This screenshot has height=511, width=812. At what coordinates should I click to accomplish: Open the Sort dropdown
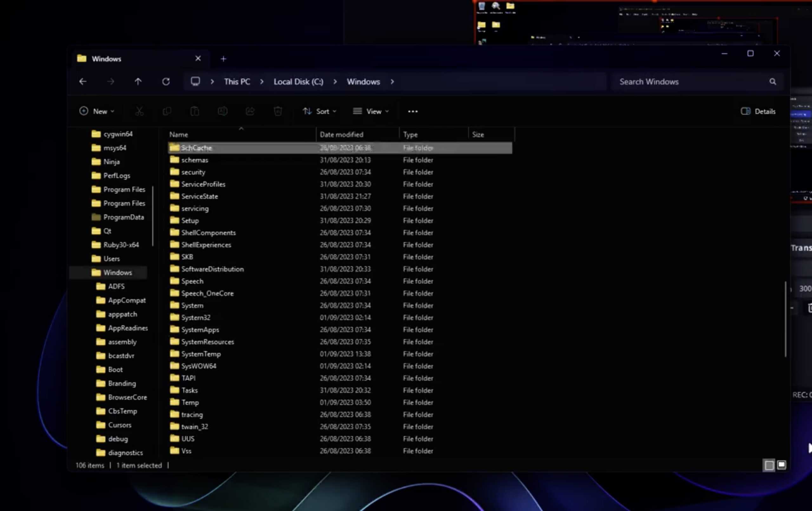pyautogui.click(x=319, y=111)
